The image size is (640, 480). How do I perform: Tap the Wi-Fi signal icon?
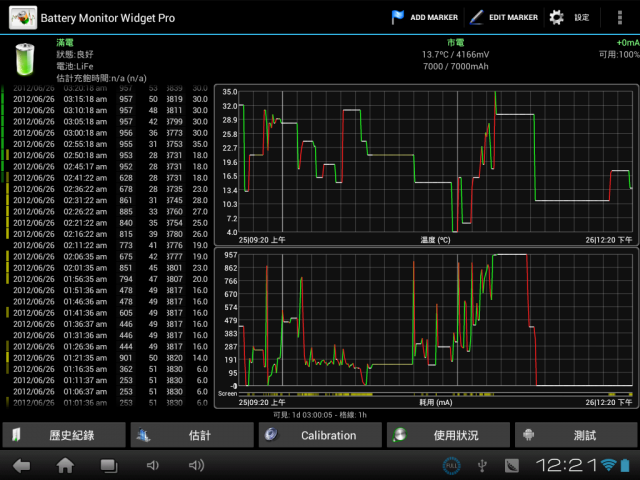coord(609,465)
